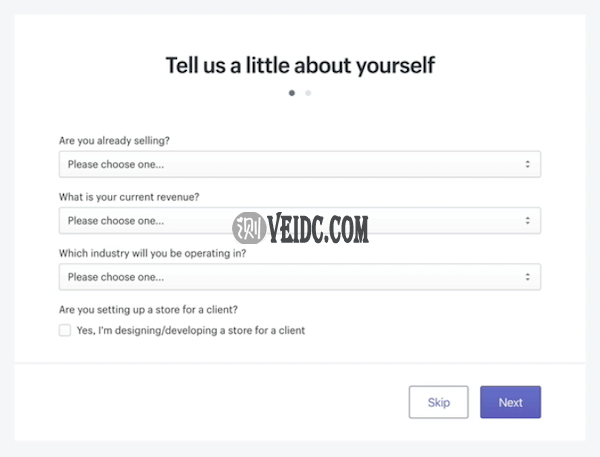600x457 pixels.
Task: Enable the designing store for a client checkbox
Action: coord(65,330)
